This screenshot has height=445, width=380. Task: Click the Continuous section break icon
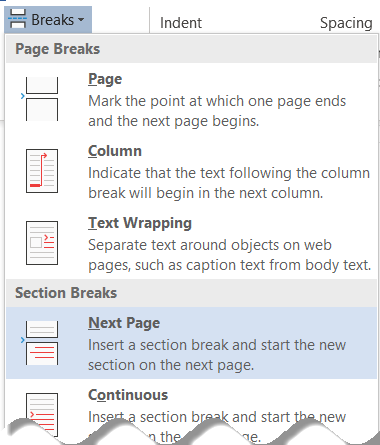point(42,415)
